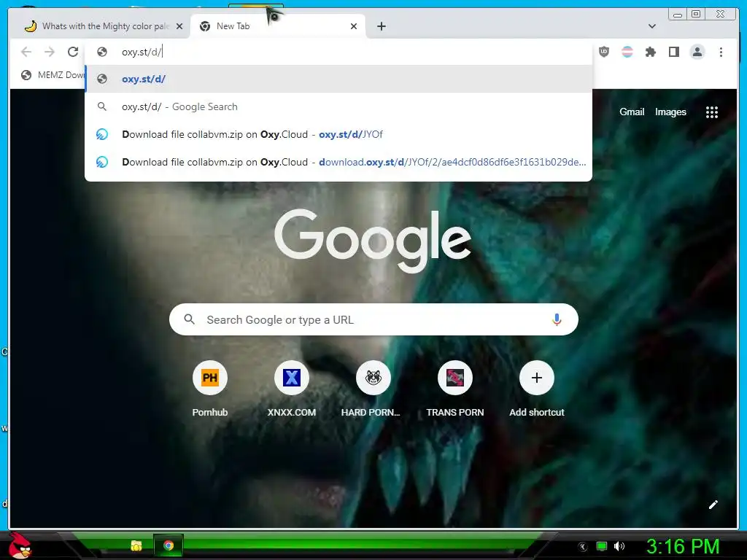Click the Customize Chrome pencil icon

click(x=713, y=505)
